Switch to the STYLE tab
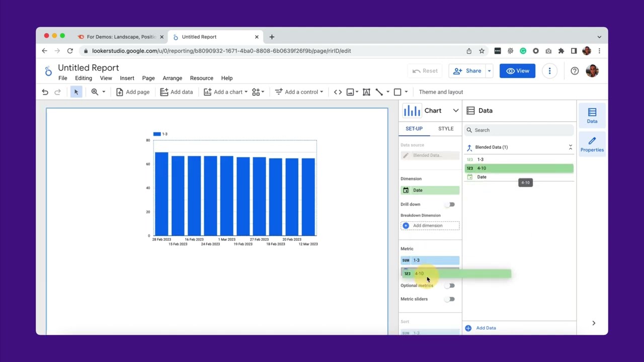Screen dimensions: 644x362 tap(445, 129)
